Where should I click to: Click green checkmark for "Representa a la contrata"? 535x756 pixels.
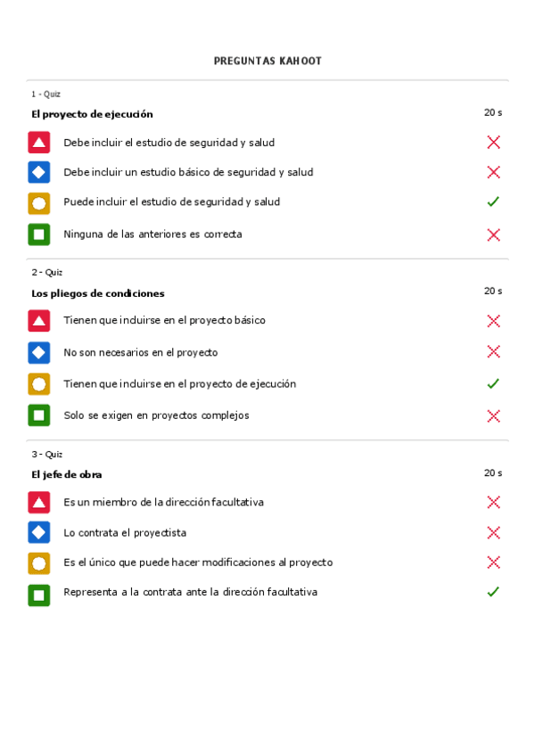[493, 592]
